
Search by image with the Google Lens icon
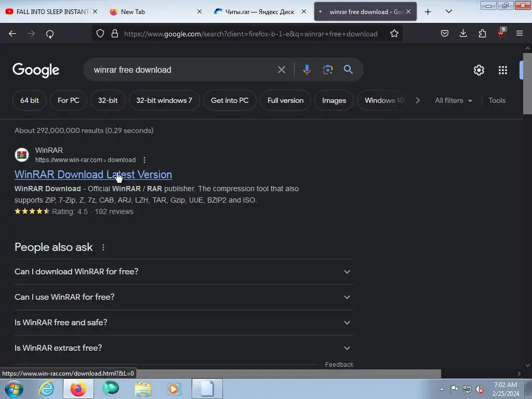[x=327, y=70]
